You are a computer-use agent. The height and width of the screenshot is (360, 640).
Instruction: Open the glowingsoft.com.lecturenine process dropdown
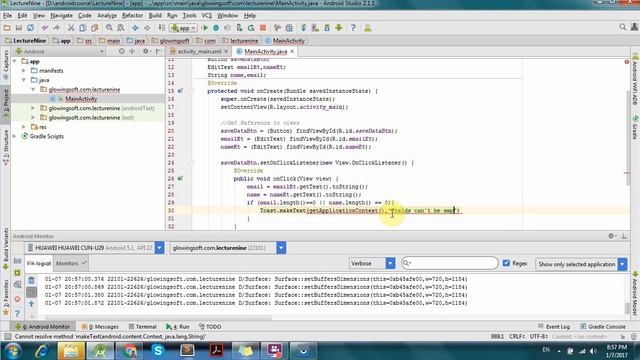point(281,248)
